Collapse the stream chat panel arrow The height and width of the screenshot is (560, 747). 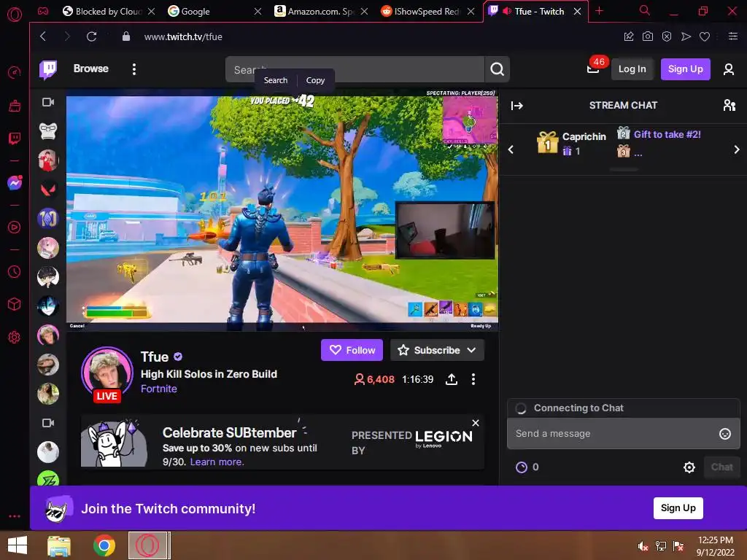point(517,105)
